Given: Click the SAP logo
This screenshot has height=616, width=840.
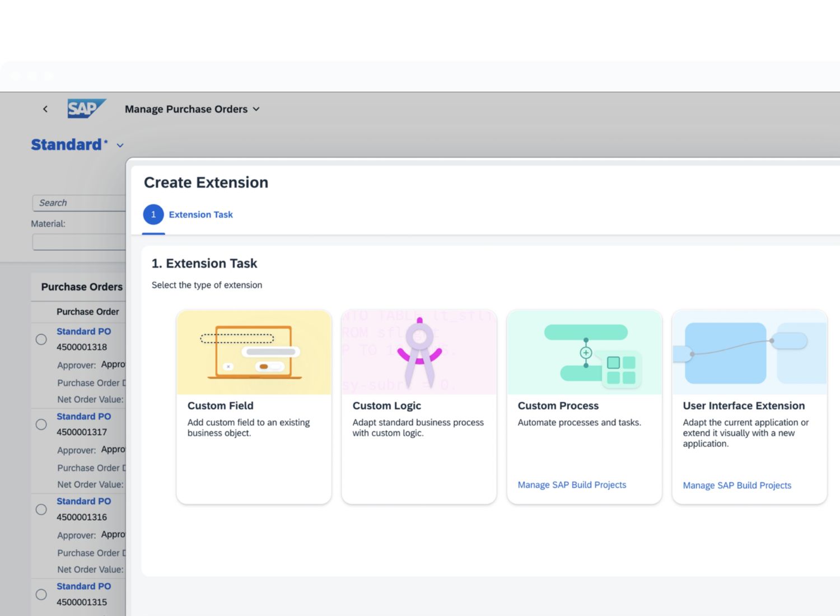Looking at the screenshot, I should tap(86, 109).
